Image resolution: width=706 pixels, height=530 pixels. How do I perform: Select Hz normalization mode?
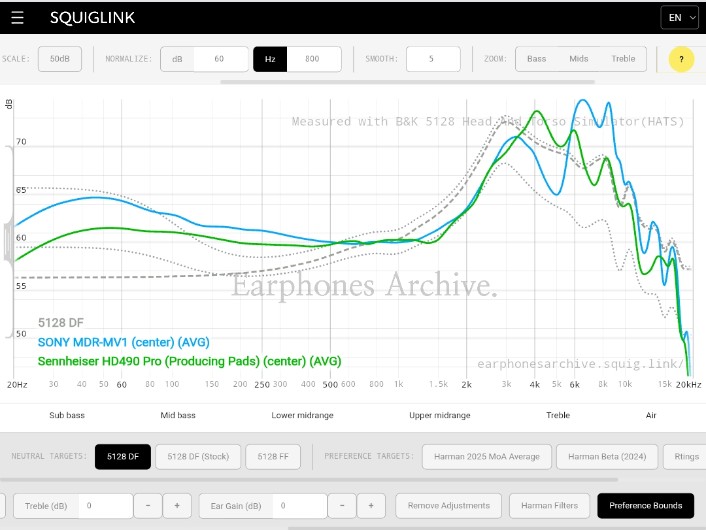click(270, 59)
